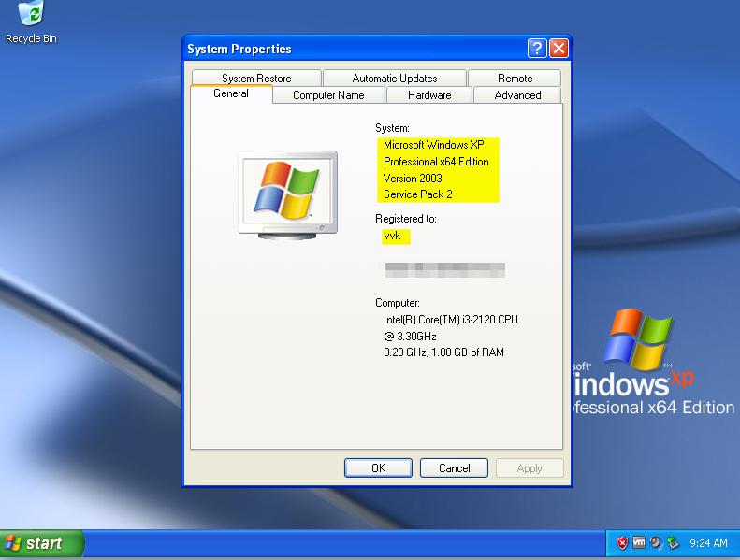Select the Remote tab

click(515, 79)
